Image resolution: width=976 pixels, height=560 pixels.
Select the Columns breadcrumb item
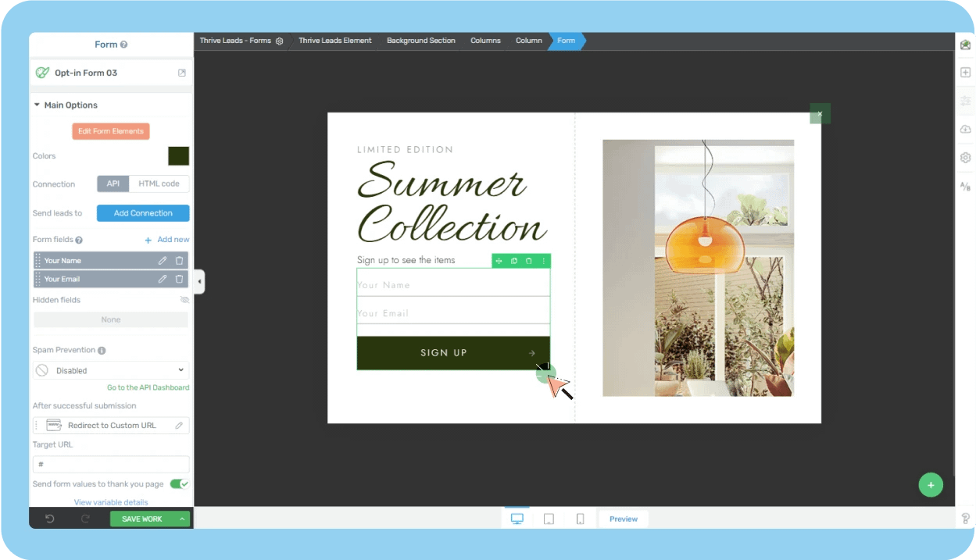(x=485, y=41)
